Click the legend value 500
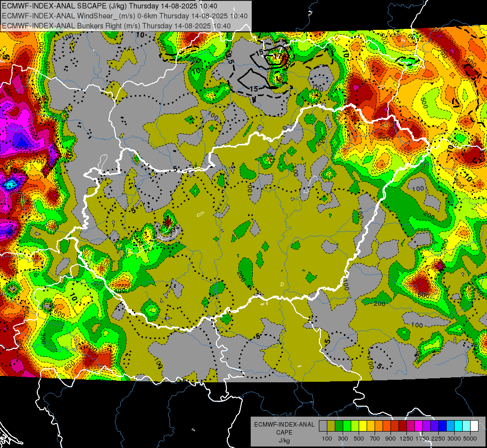Image resolution: width=487 pixels, height=448 pixels. [359, 439]
